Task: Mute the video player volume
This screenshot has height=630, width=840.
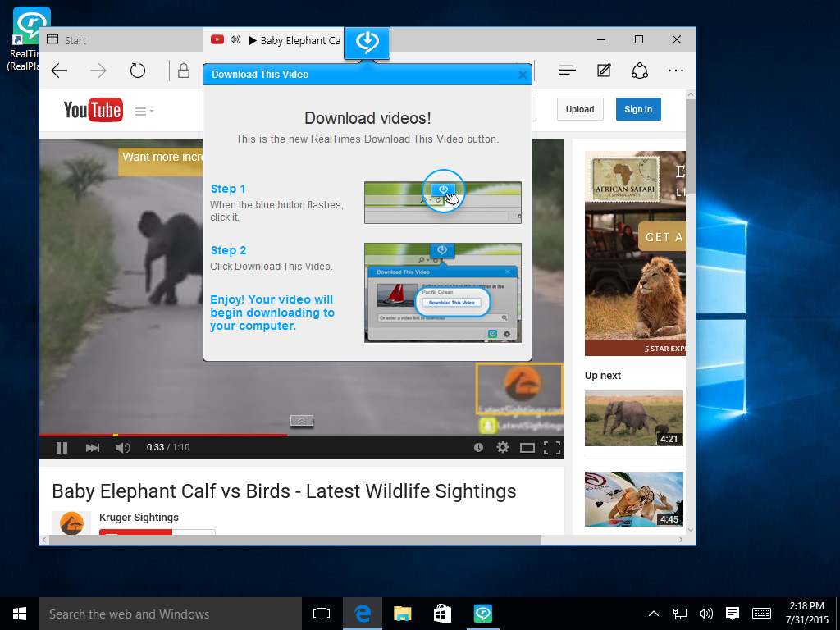Action: coord(123,448)
